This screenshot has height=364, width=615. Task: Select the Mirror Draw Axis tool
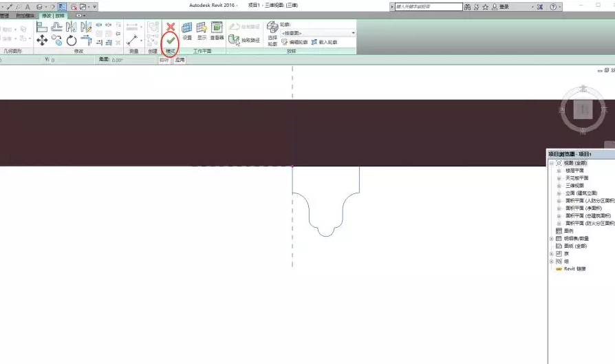[86, 27]
